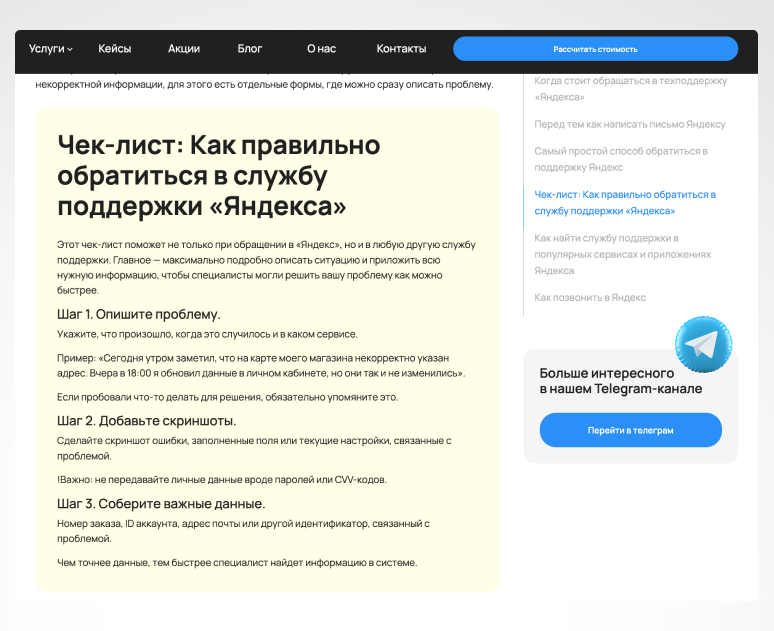Click the main heading 'Чек-лист: Как правильно'

point(219,175)
